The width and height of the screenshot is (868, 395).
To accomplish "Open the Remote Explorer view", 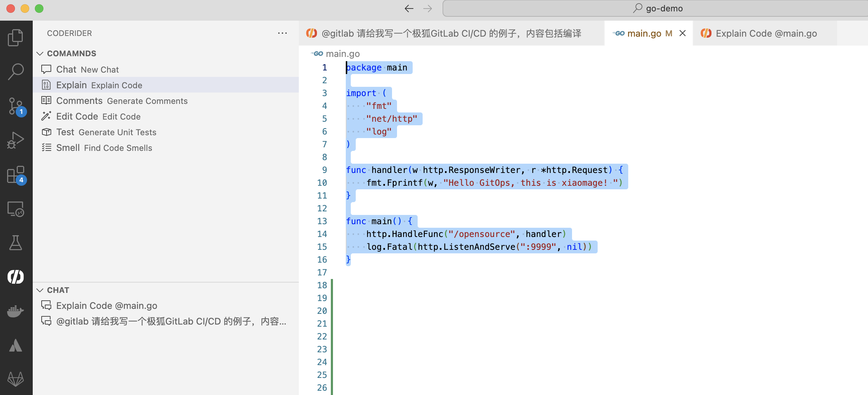I will click(x=16, y=209).
